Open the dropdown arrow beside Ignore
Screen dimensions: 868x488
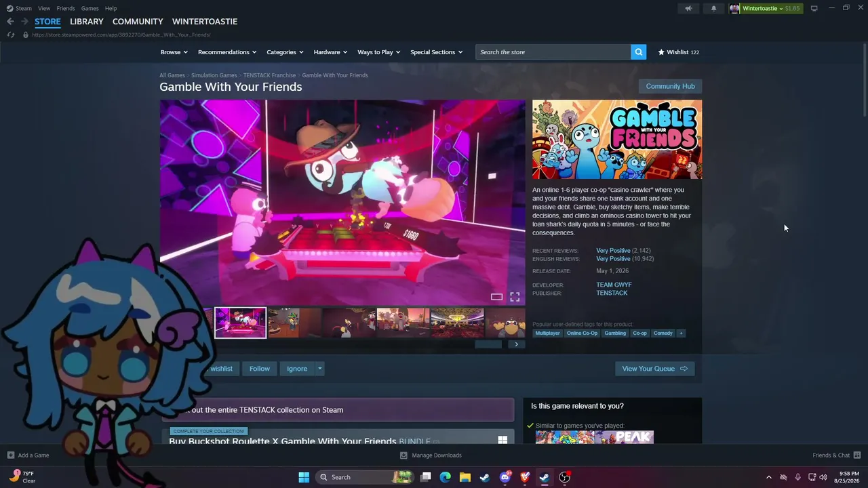(x=319, y=369)
